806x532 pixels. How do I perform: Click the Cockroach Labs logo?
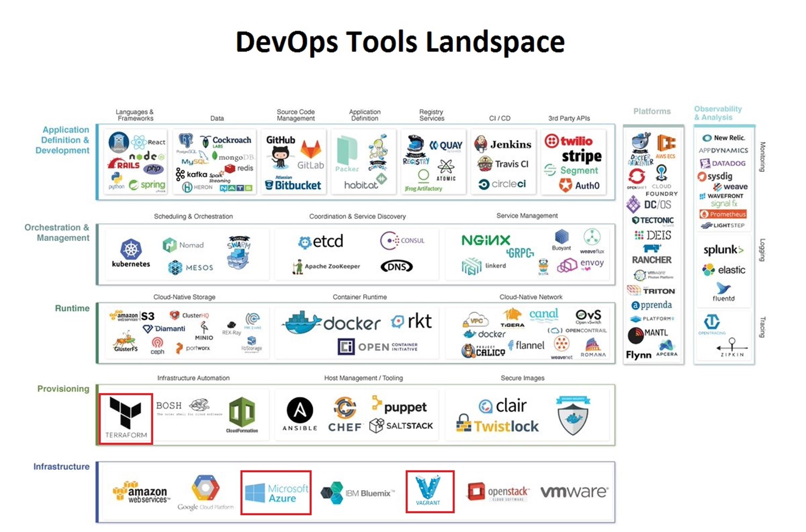tap(226, 141)
